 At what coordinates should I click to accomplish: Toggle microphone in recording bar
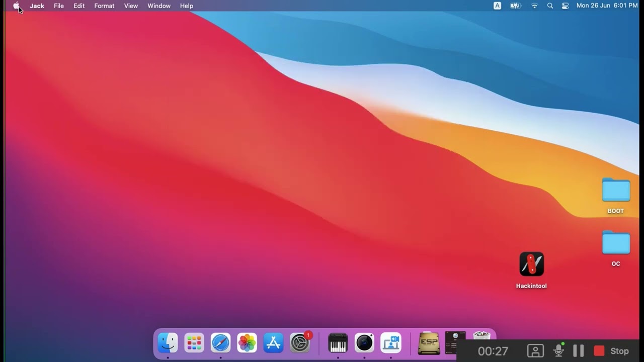point(558,350)
